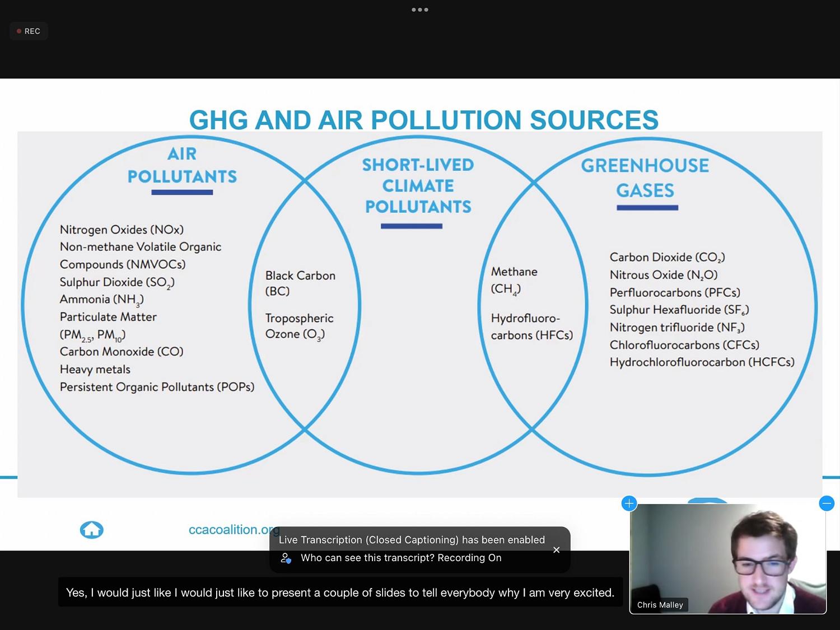Click the plus button on video thumbnail

[x=629, y=503]
